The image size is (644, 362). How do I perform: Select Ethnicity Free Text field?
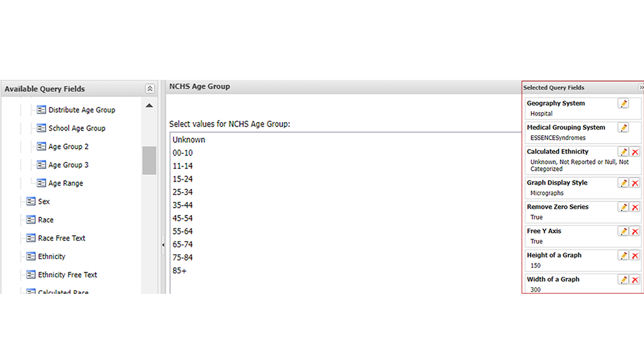[68, 275]
